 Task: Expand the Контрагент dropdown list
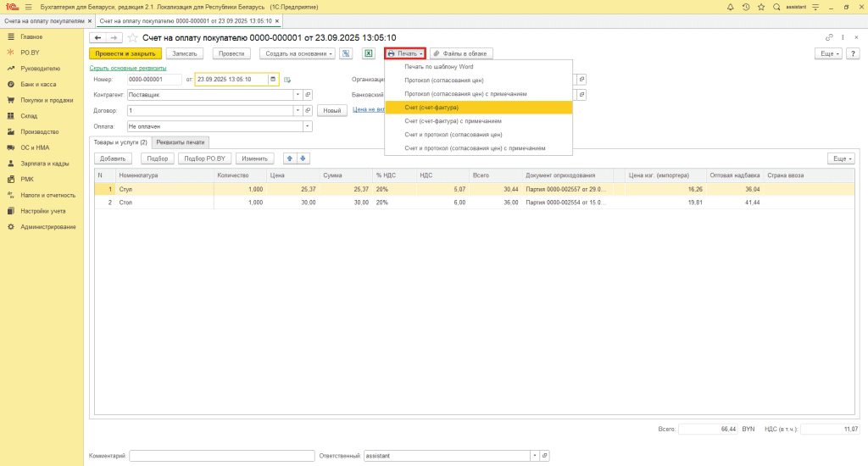(x=298, y=95)
